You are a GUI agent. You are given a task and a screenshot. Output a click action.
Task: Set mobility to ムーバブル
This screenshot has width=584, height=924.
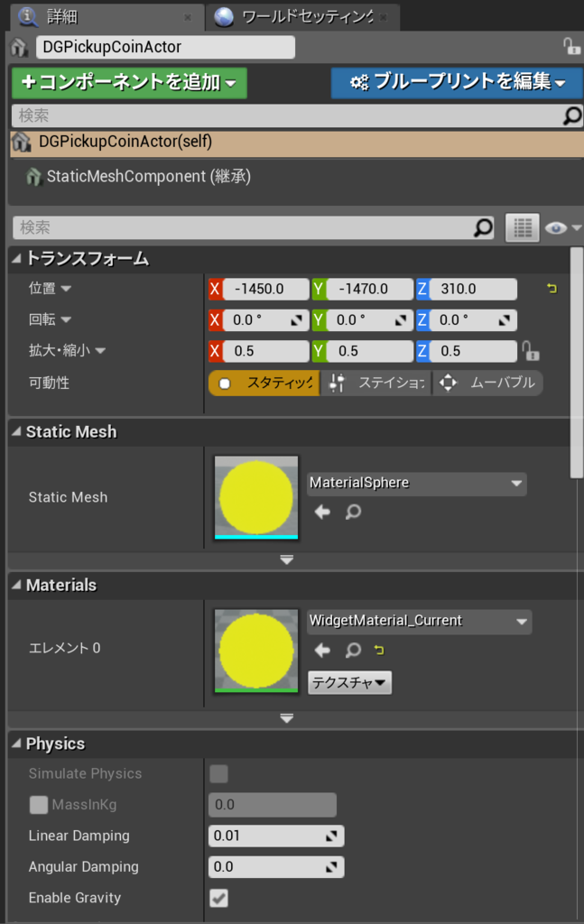(487, 383)
